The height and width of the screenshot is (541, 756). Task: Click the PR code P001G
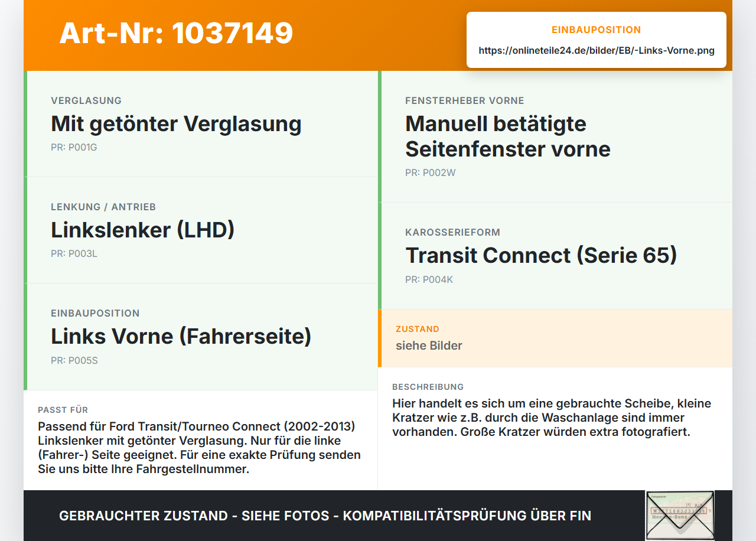74,148
